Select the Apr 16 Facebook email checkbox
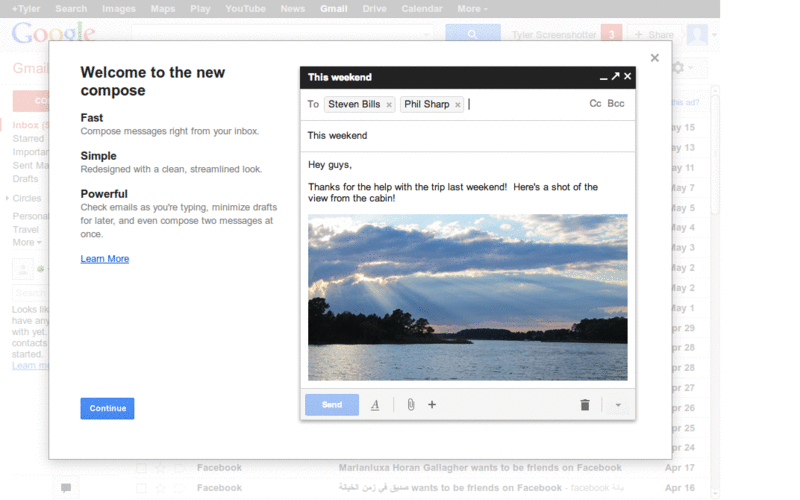 point(141,488)
